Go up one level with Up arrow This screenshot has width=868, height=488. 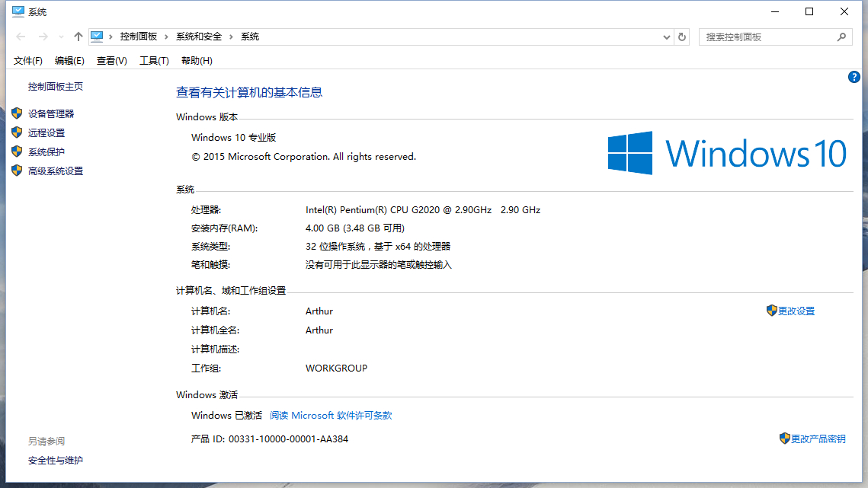point(78,37)
